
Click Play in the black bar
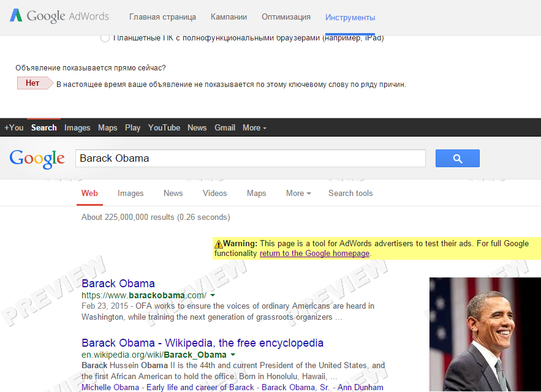[x=132, y=127]
